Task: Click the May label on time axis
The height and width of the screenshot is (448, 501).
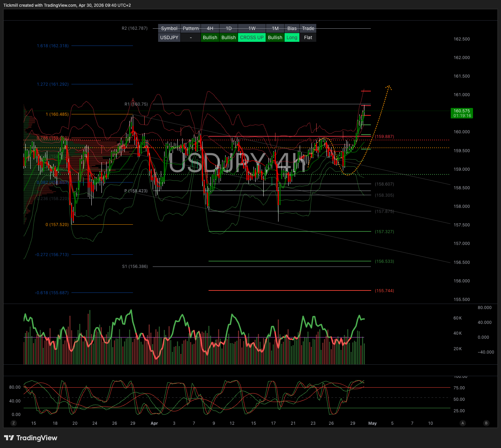Action: [372, 423]
